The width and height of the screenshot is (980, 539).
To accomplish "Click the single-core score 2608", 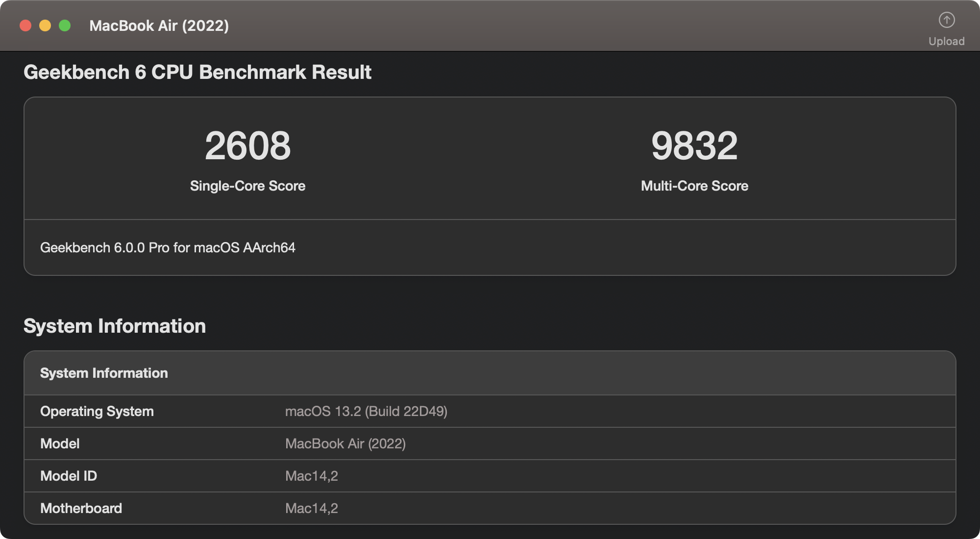I will (x=248, y=146).
